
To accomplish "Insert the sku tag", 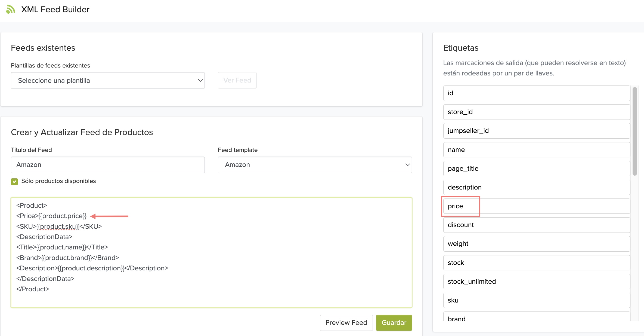I will [x=536, y=300].
